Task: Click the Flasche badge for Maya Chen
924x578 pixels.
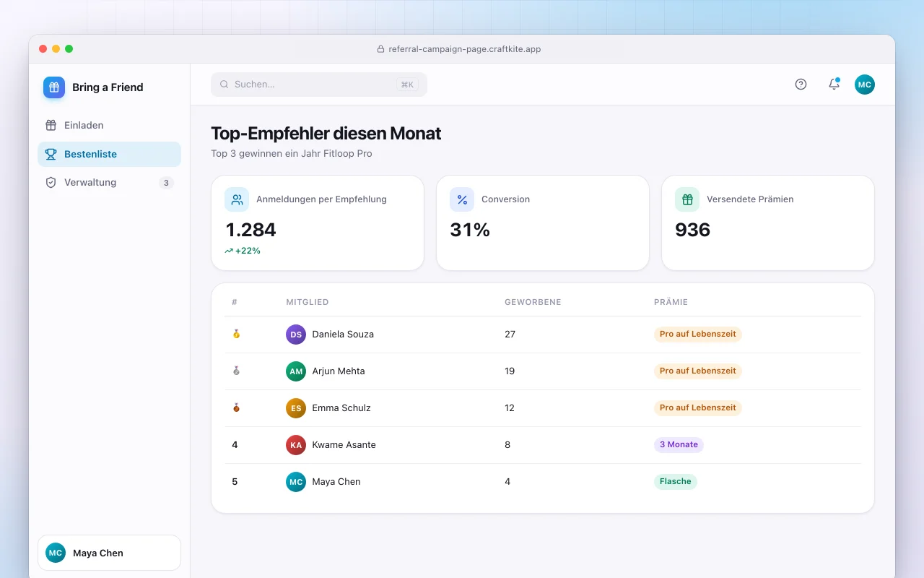Action: click(x=676, y=482)
